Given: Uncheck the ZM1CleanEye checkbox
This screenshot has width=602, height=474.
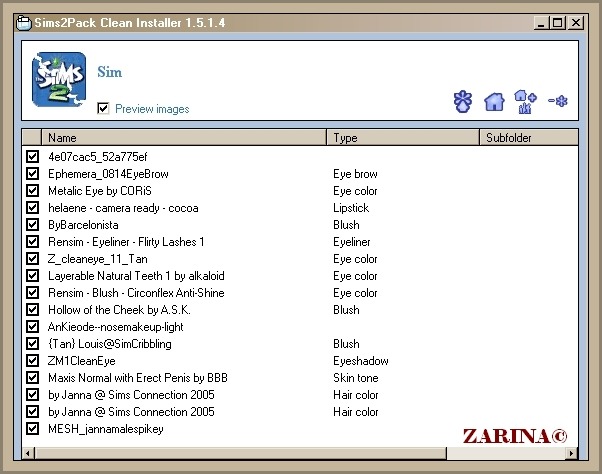Looking at the screenshot, I should coord(33,360).
